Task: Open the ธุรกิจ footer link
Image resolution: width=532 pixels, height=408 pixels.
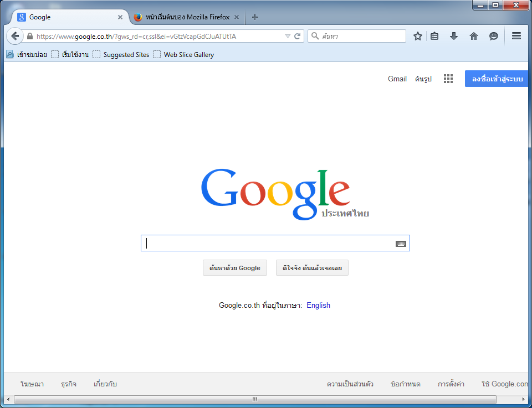Action: [x=69, y=384]
